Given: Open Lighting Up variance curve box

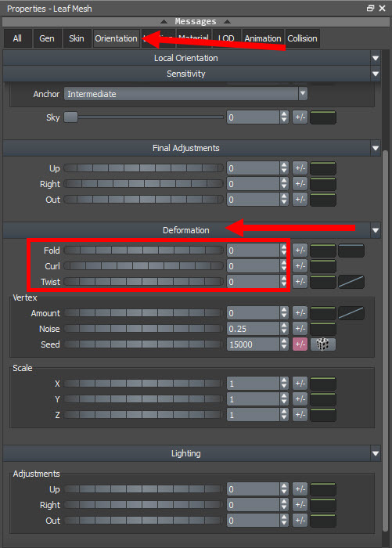Looking at the screenshot, I should click(x=323, y=489).
